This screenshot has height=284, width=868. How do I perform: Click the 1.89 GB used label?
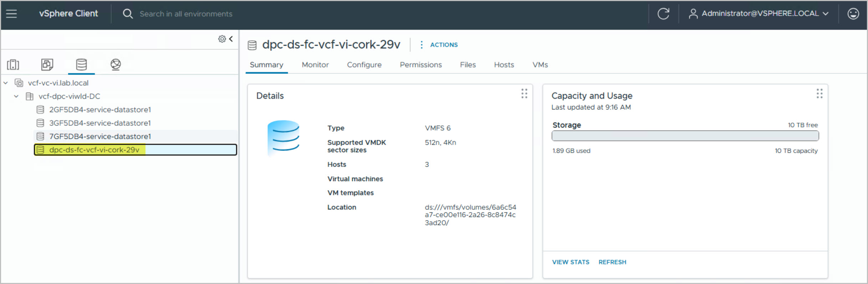point(571,151)
